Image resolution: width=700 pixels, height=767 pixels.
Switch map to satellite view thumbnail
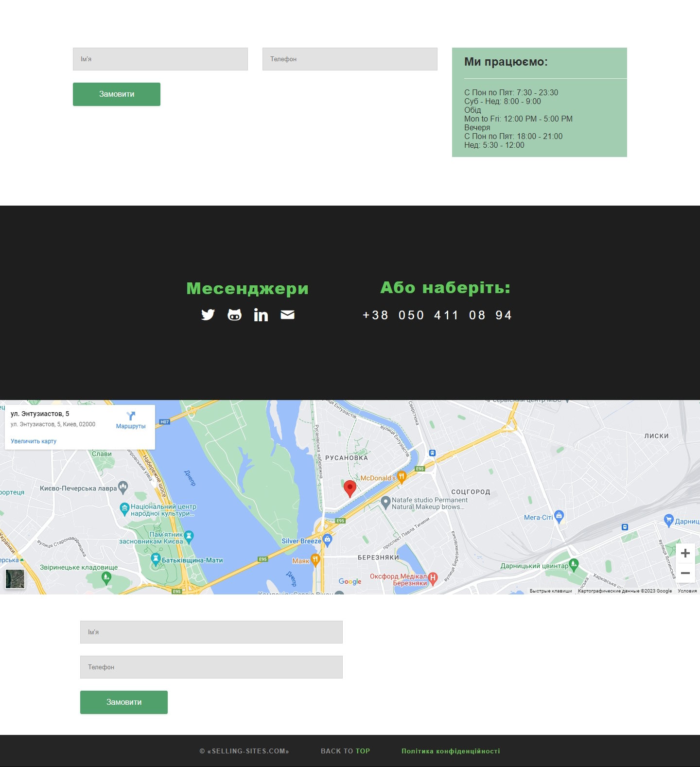click(15, 579)
